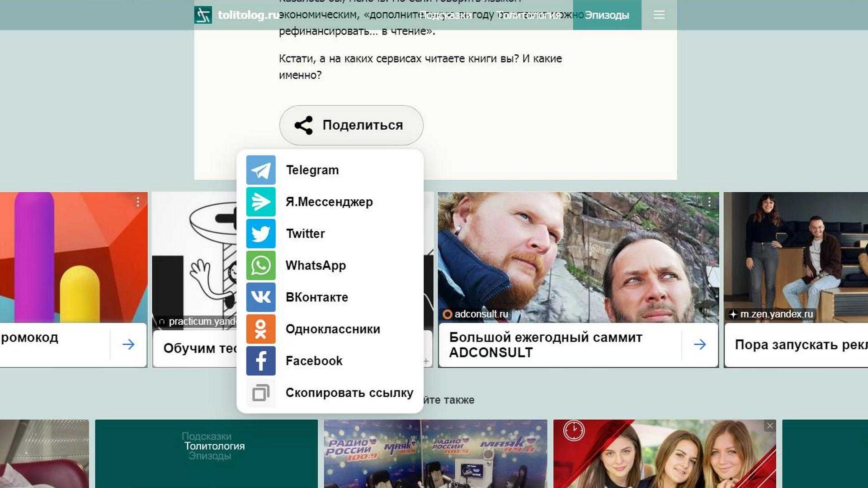
Task: Select the WhatsApp share icon
Action: click(260, 265)
